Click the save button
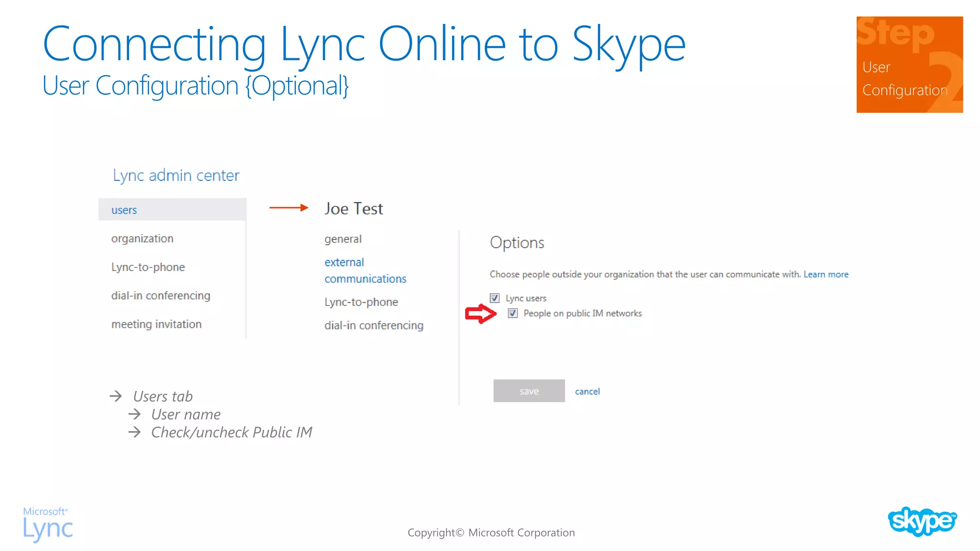The height and width of the screenshot is (551, 980). [x=529, y=391]
